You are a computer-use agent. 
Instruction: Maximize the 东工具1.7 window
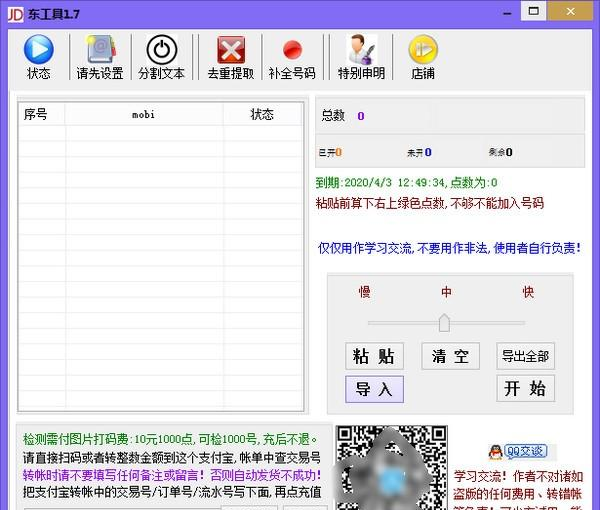pos(533,11)
